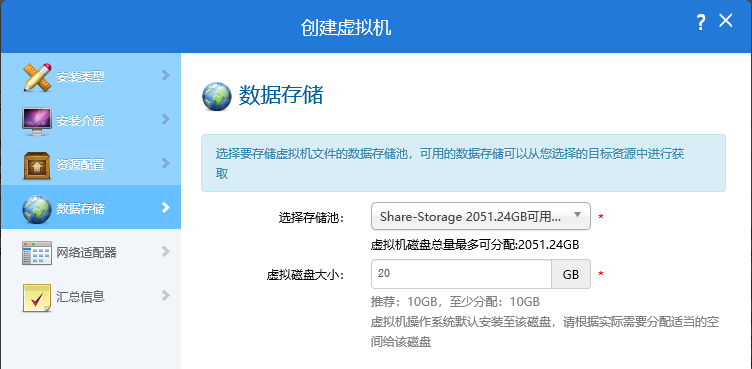Click the GB unit box
Viewport: 752px width, 369px height.
571,274
